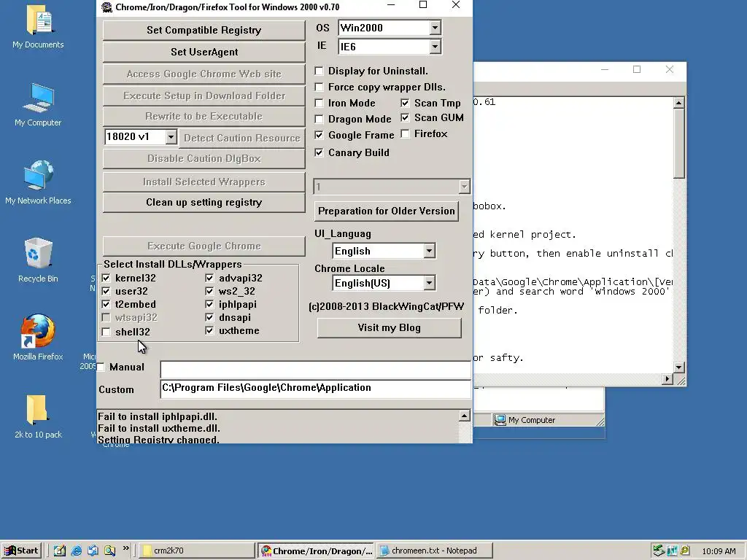Click the taskbar clock showing 10:09 AM
747x560 pixels.
coord(719,551)
